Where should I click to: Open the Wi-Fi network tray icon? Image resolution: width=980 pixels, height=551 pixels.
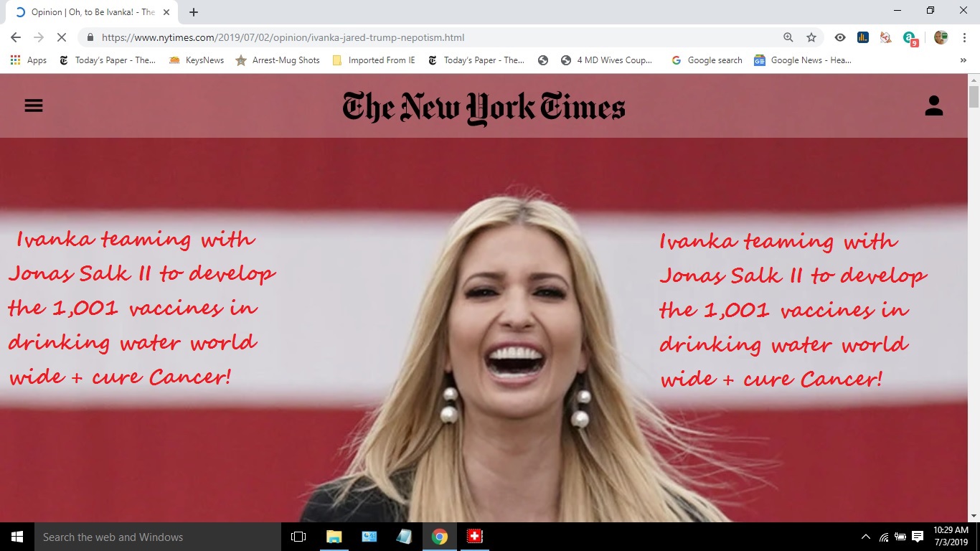coord(884,537)
